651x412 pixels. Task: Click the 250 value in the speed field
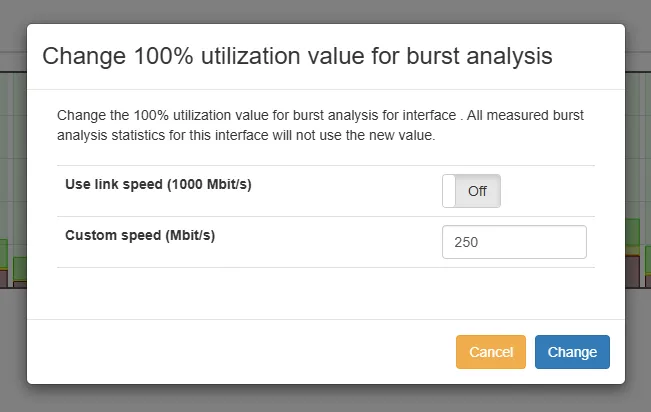pyautogui.click(x=466, y=242)
